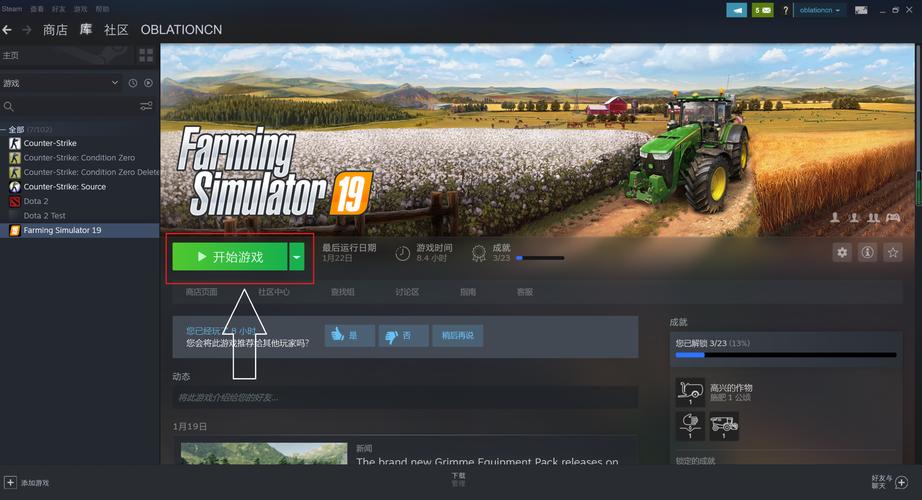
Task: Click the unlocked 3/23 achievements progress bar
Action: (x=786, y=355)
